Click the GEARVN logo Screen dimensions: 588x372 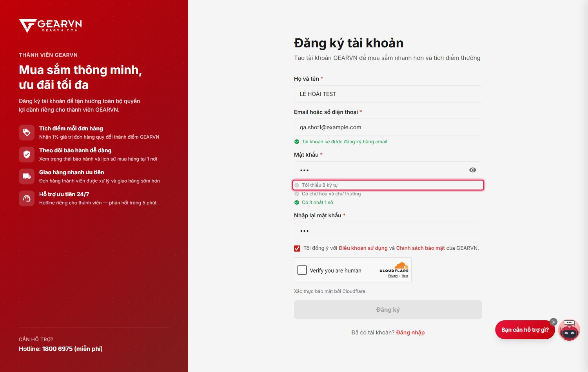point(51,26)
